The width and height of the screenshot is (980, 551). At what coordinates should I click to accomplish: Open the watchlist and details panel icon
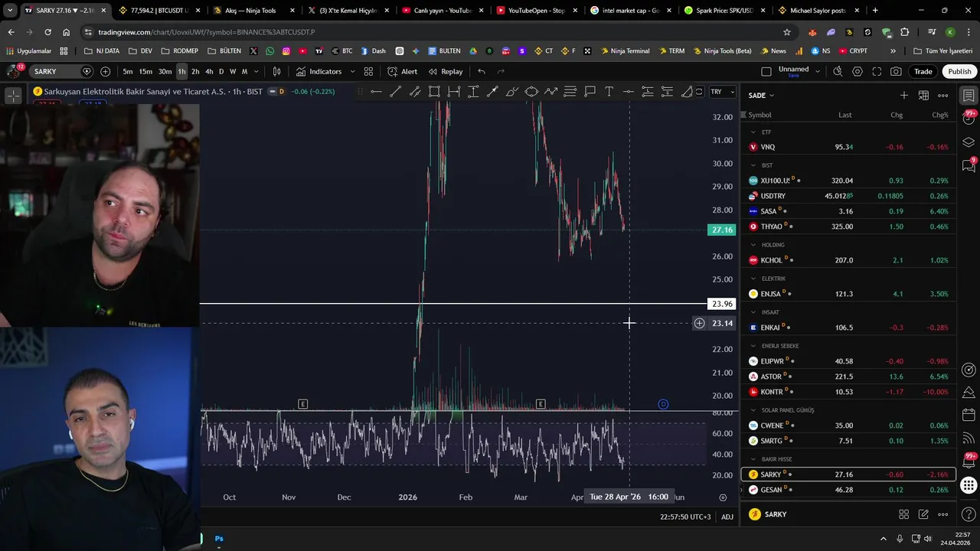pyautogui.click(x=969, y=96)
